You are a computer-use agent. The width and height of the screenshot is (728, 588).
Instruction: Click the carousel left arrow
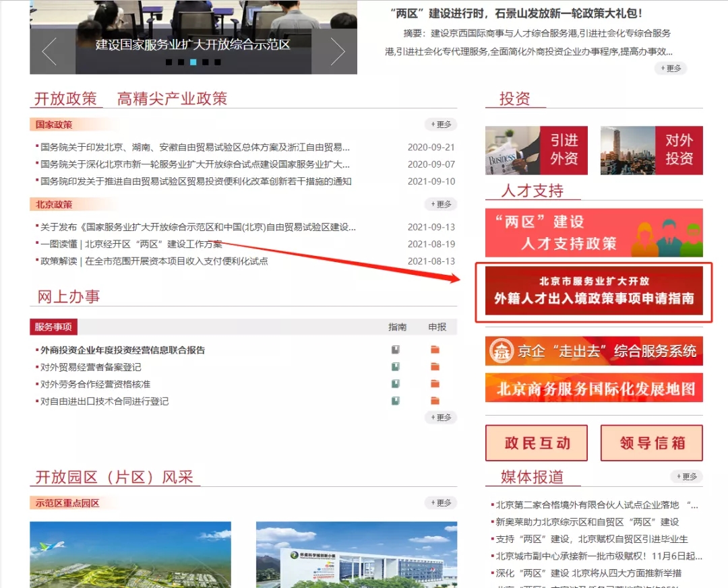coord(49,51)
